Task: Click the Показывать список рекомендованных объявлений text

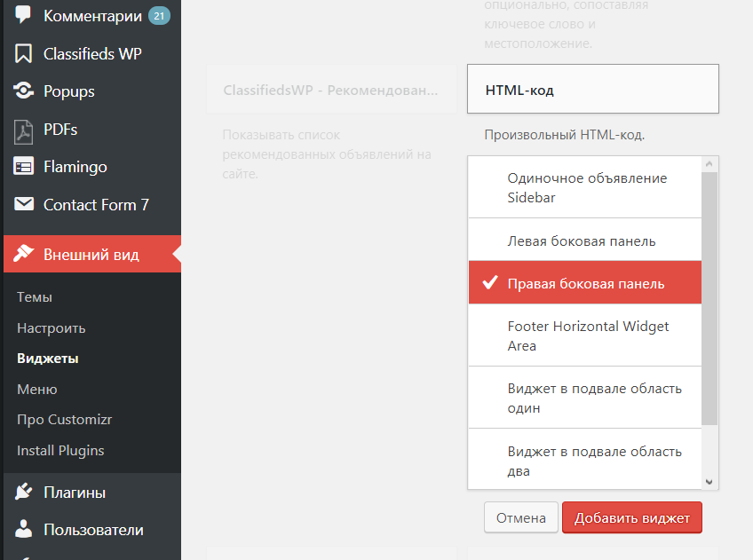Action: (x=327, y=154)
